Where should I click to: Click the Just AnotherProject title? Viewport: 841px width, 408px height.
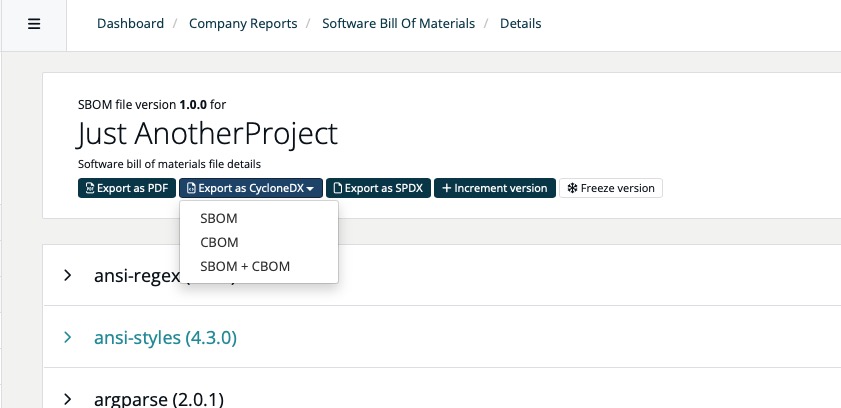tap(207, 133)
